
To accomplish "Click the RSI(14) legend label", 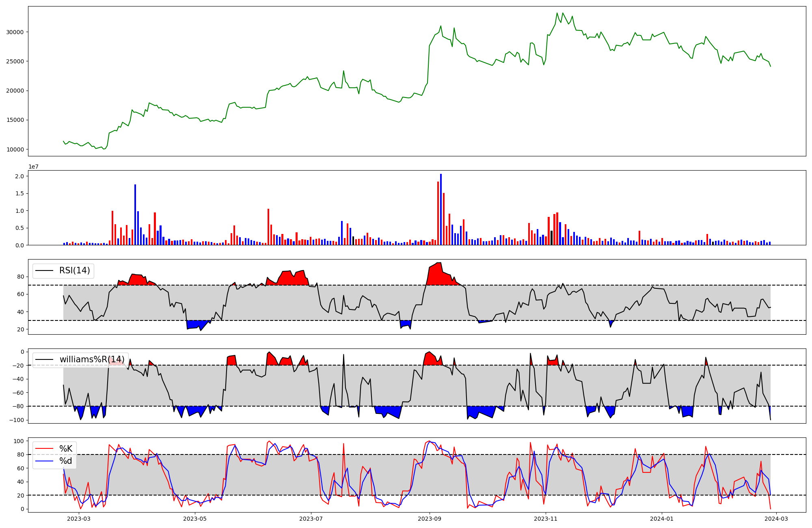I will tap(75, 270).
